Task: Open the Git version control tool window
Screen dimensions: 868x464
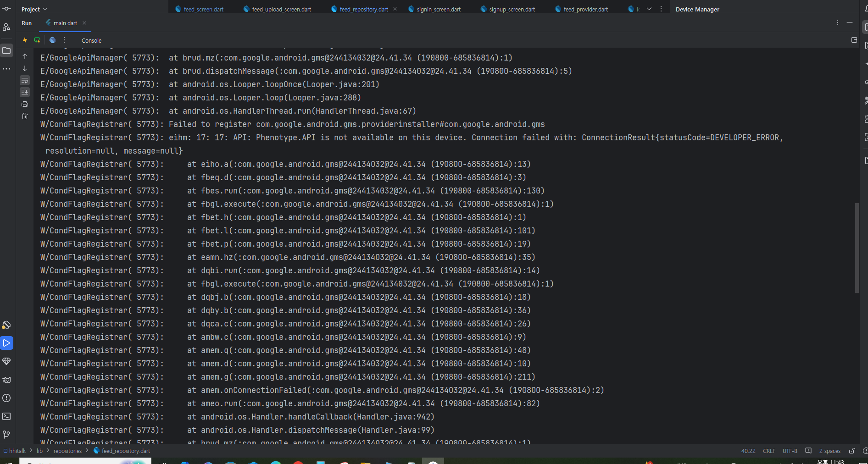Action: click(6, 434)
